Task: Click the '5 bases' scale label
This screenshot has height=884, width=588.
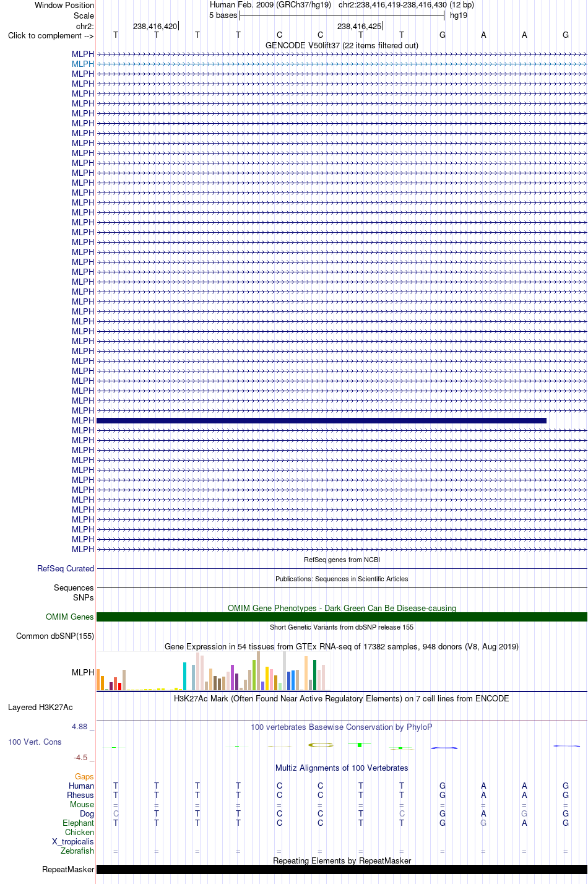Action: (x=223, y=15)
